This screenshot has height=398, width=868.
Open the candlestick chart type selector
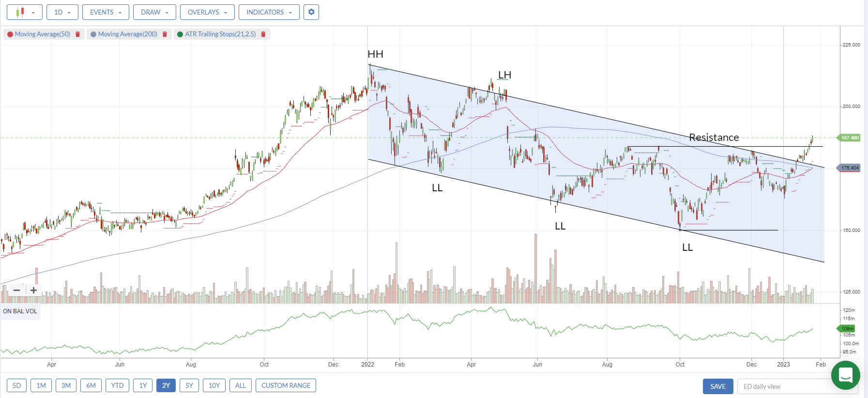tap(25, 12)
